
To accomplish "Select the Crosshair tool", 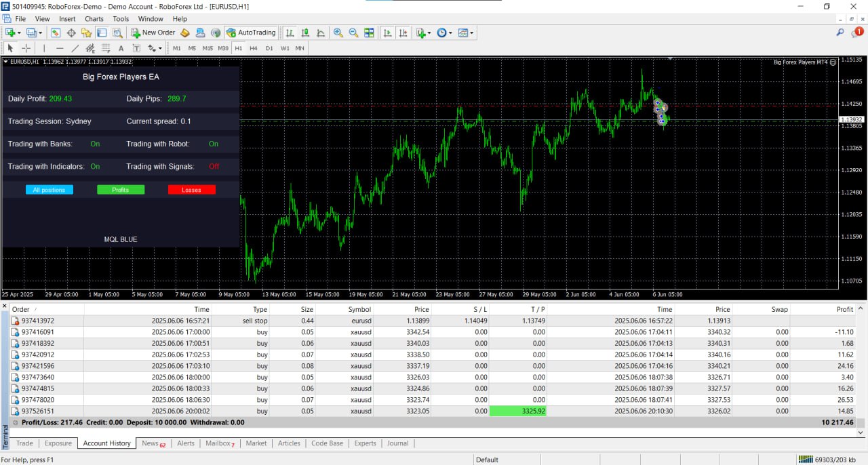I will (26, 48).
